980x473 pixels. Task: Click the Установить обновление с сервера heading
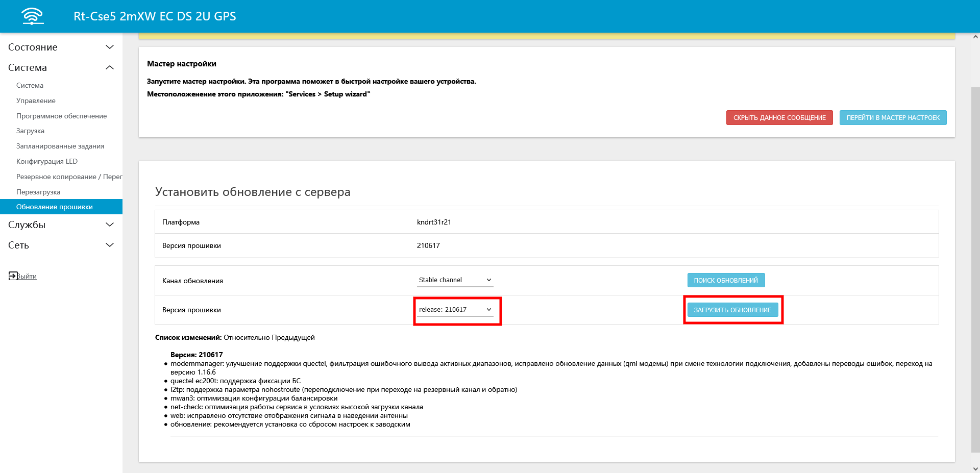tap(253, 192)
